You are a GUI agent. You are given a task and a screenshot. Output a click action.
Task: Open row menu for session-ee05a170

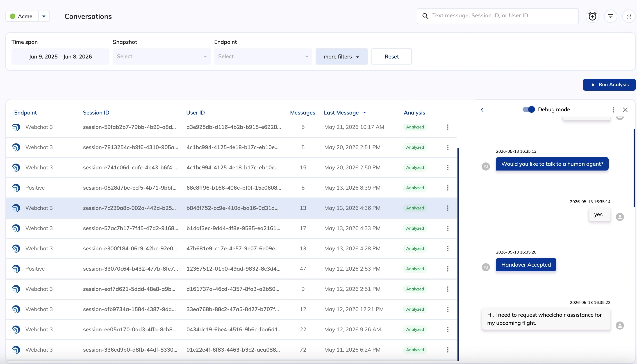coord(448,330)
